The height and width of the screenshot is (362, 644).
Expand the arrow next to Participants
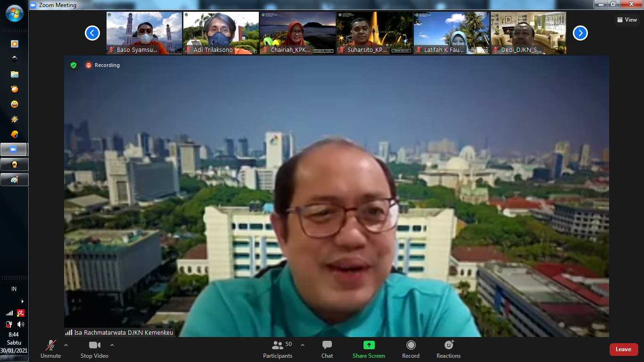click(x=303, y=345)
